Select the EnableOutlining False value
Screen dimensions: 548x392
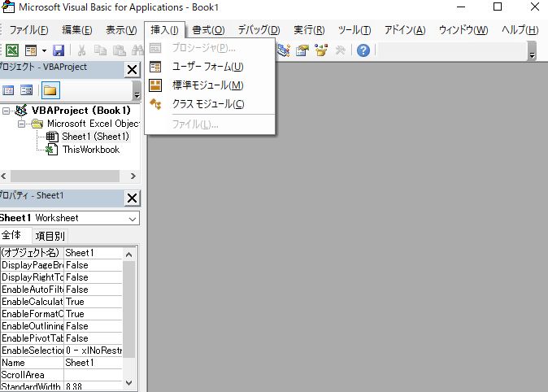click(x=93, y=326)
